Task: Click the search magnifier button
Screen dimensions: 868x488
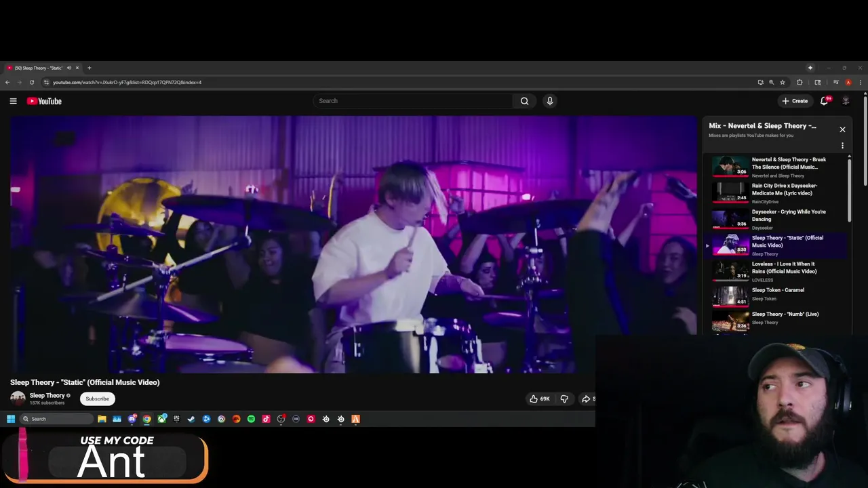Action: pos(524,101)
